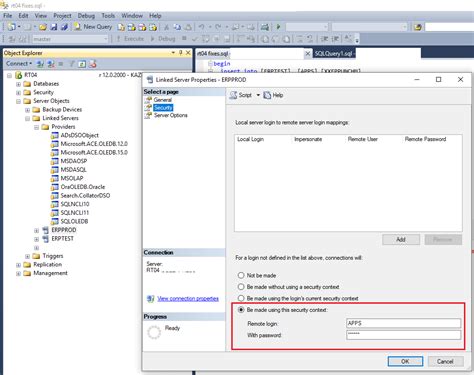Open the Tools menu
This screenshot has width=474, height=375.
(x=108, y=15)
